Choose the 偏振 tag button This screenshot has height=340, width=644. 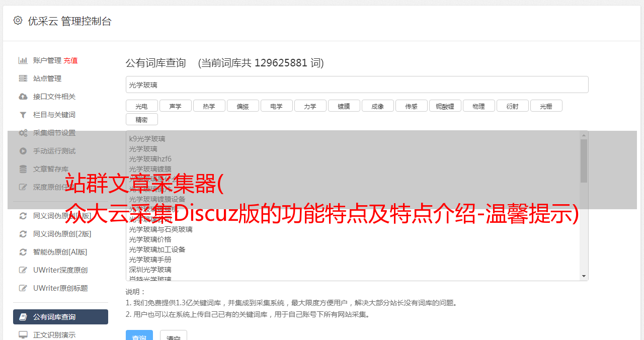point(243,106)
